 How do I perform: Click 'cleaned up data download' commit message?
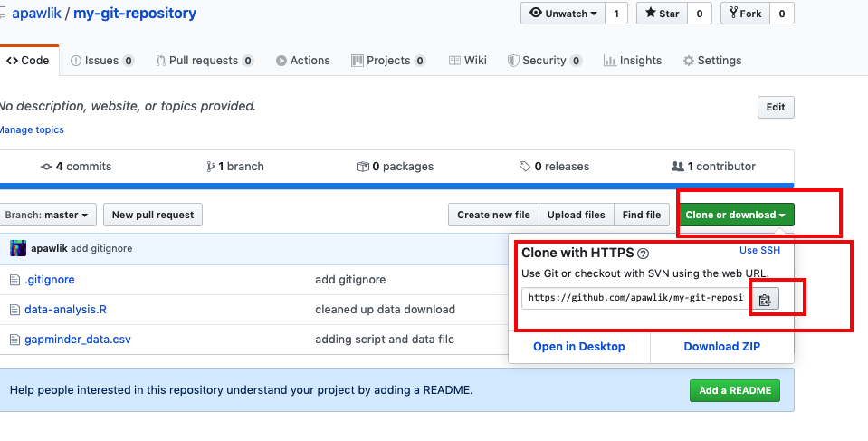(386, 310)
